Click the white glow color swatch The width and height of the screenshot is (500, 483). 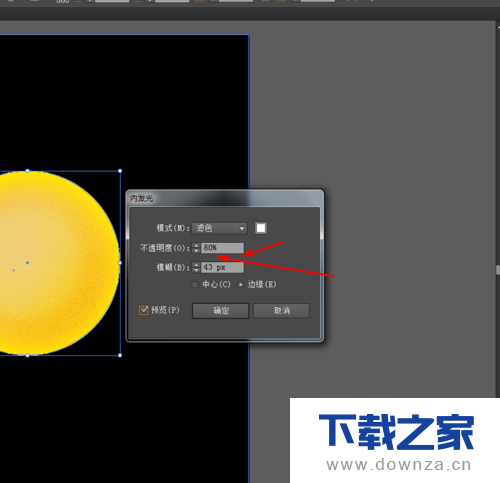[261, 228]
